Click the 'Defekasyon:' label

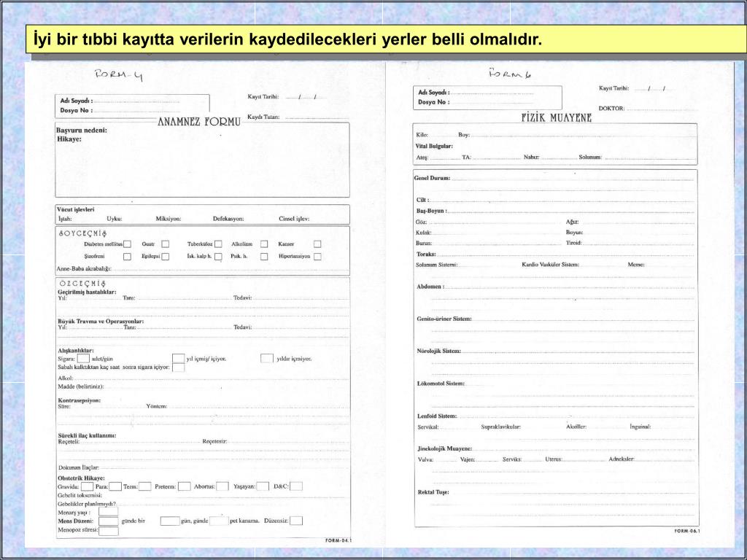[x=228, y=219]
